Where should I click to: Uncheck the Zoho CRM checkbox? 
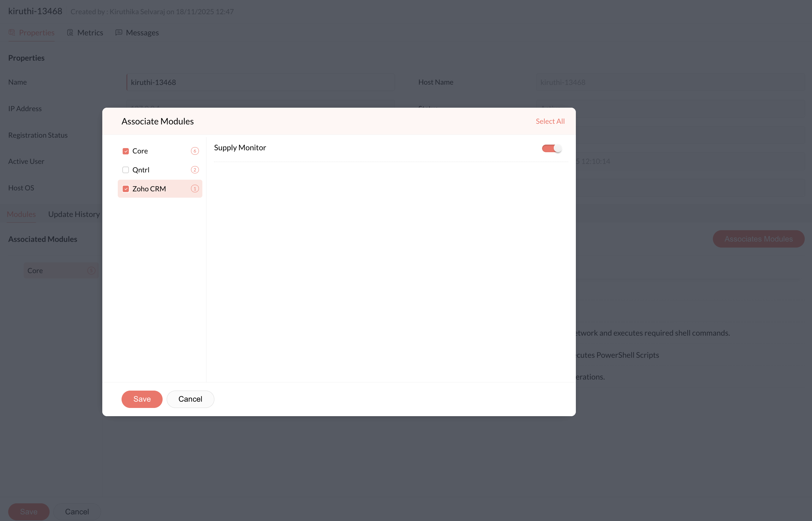125,189
